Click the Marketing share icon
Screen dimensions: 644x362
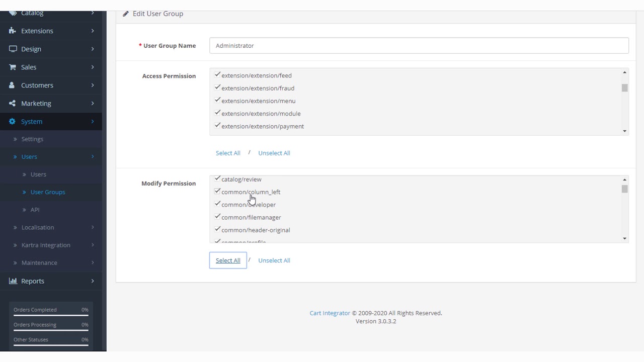pyautogui.click(x=13, y=103)
